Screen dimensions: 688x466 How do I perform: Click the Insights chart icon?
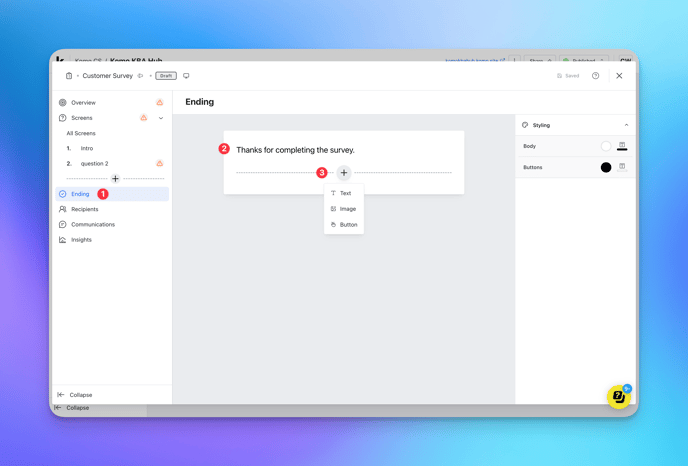pos(63,240)
